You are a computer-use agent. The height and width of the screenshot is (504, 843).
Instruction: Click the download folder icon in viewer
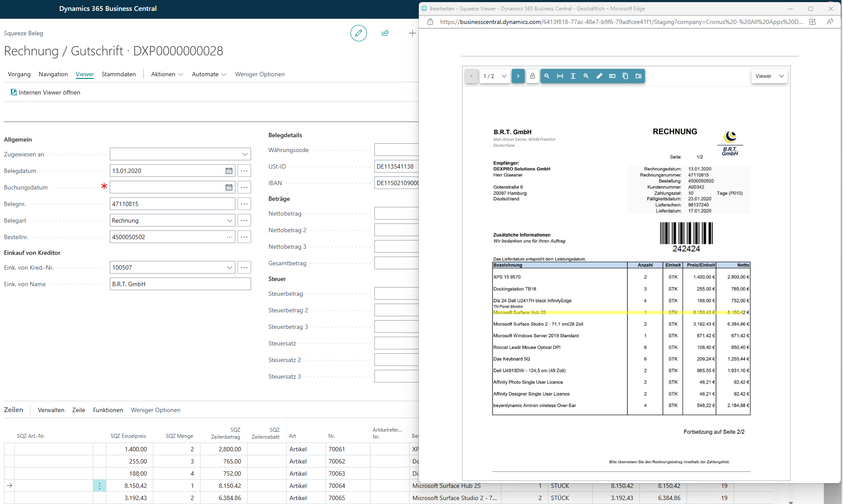click(639, 76)
